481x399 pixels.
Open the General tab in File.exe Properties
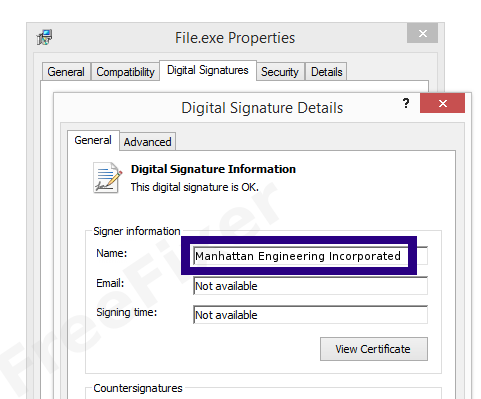click(x=66, y=72)
